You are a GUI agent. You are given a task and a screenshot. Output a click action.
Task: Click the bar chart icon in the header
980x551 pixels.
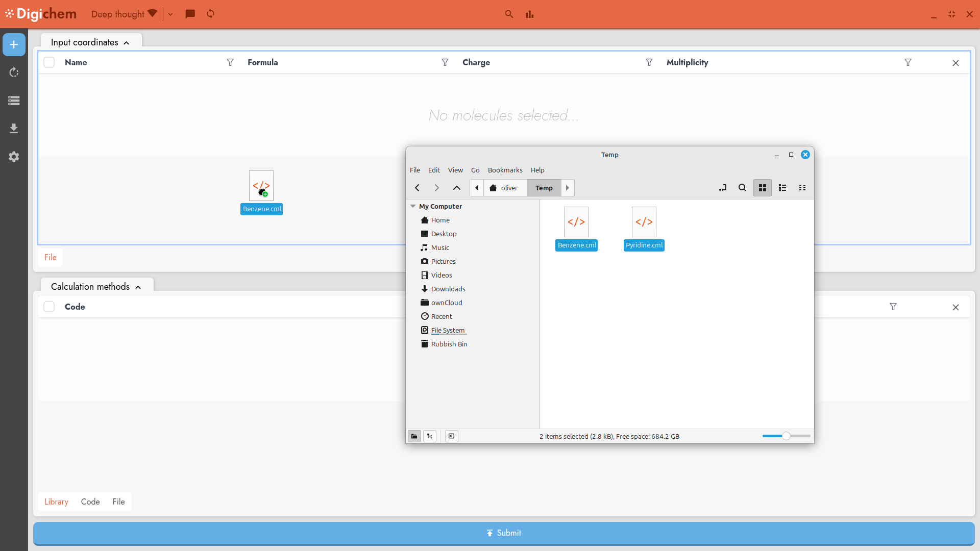coord(529,14)
